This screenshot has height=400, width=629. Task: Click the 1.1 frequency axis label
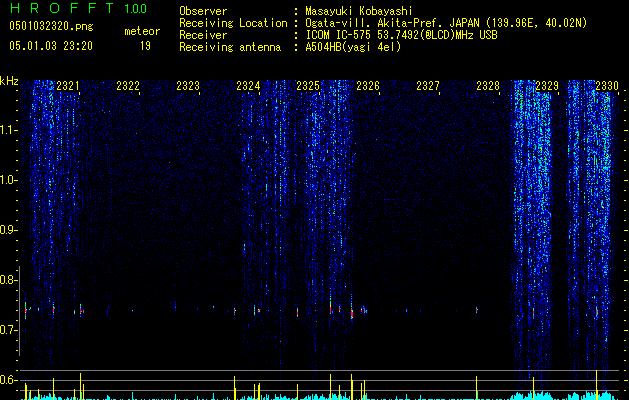(x=9, y=130)
